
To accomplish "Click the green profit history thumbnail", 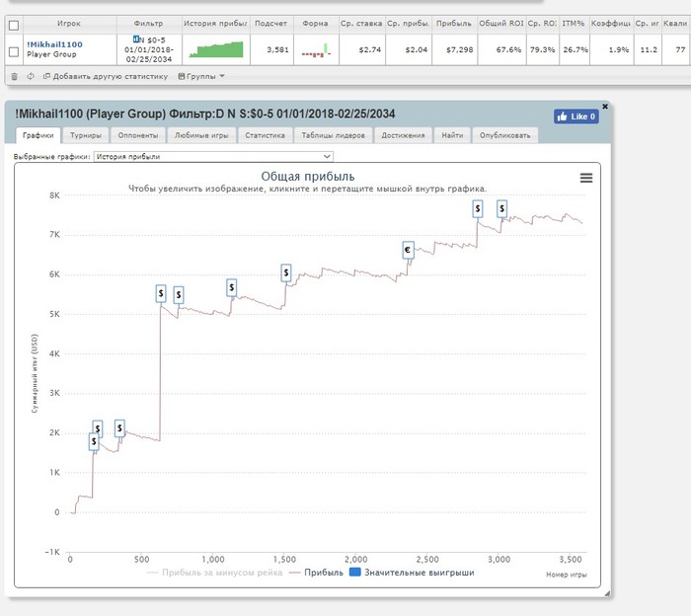I will click(216, 49).
